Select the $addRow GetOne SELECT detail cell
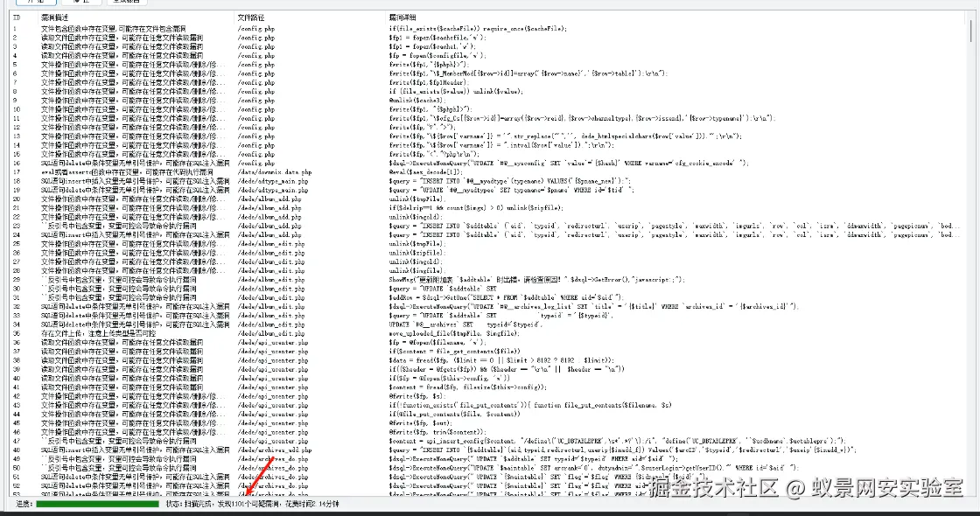The width and height of the screenshot is (980, 516). (507, 298)
